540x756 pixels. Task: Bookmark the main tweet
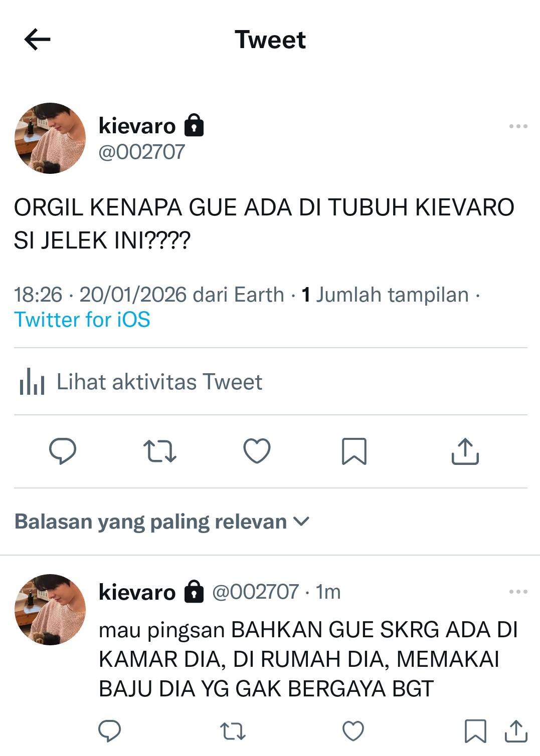coord(354,451)
